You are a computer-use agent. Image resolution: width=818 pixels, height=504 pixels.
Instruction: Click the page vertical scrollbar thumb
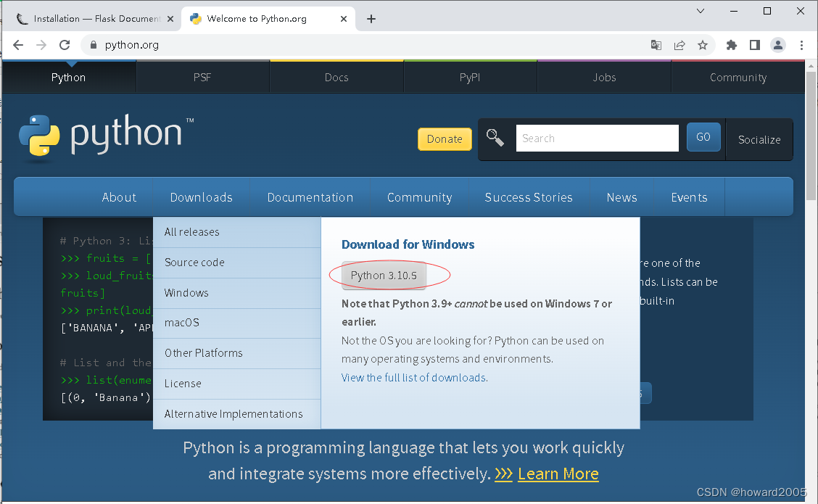(x=811, y=136)
